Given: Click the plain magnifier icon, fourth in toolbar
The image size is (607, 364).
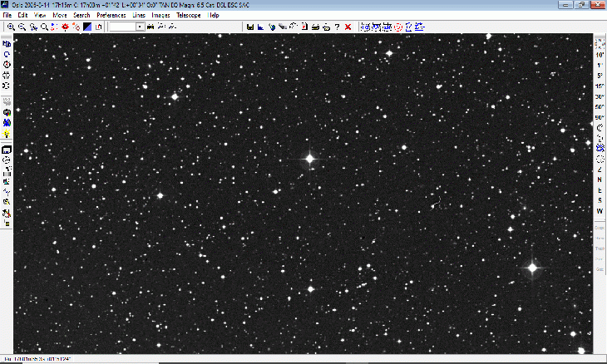Looking at the screenshot, I should tap(44, 27).
